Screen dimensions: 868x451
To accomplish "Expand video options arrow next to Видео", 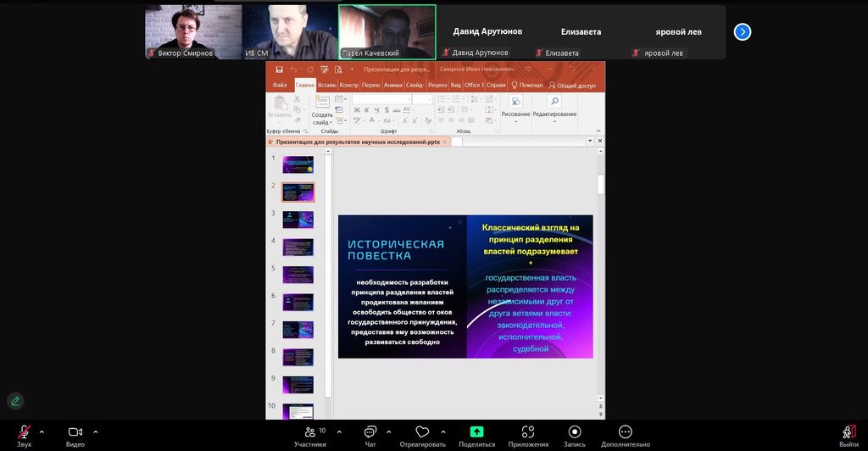I will (x=95, y=431).
